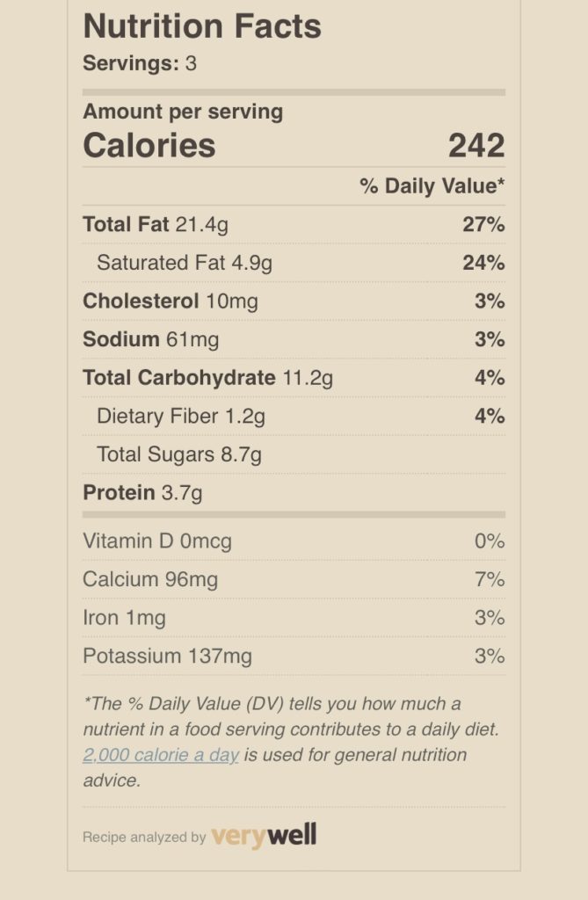Click the Calcium 96mg row
The height and width of the screenshot is (900, 588).
(x=294, y=580)
